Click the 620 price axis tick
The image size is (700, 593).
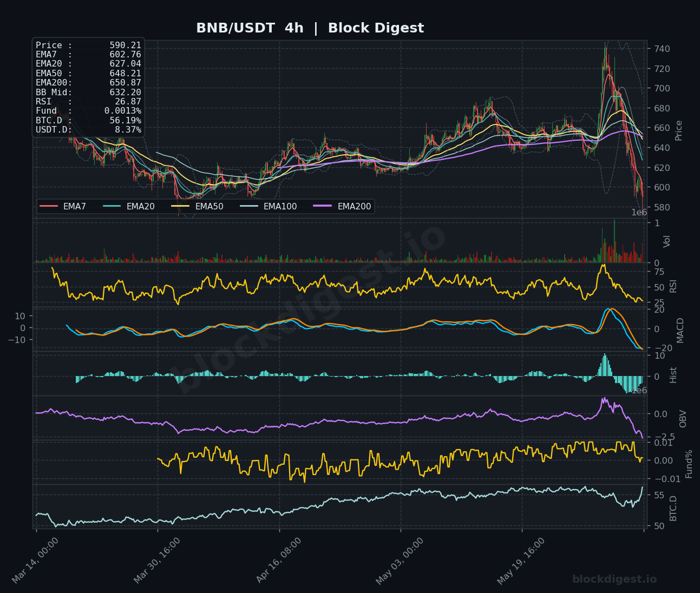(x=662, y=168)
